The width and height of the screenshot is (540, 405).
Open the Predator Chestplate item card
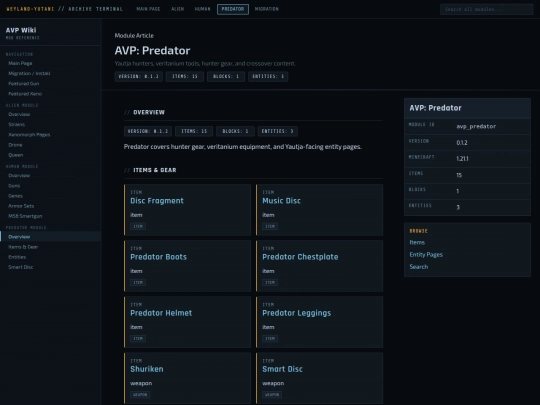(x=320, y=266)
